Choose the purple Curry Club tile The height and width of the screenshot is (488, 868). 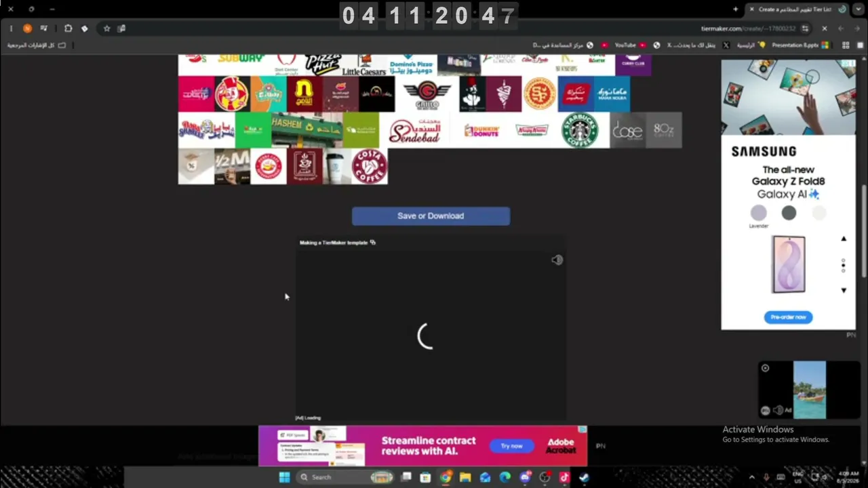(633, 64)
